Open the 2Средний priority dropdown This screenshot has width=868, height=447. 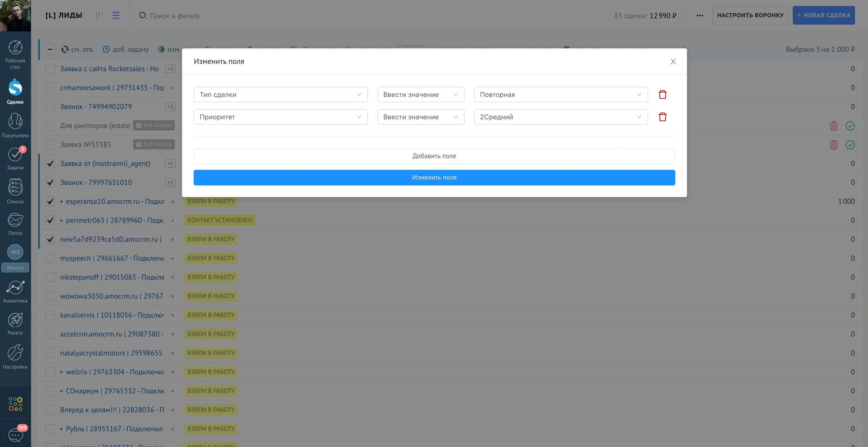(x=560, y=117)
